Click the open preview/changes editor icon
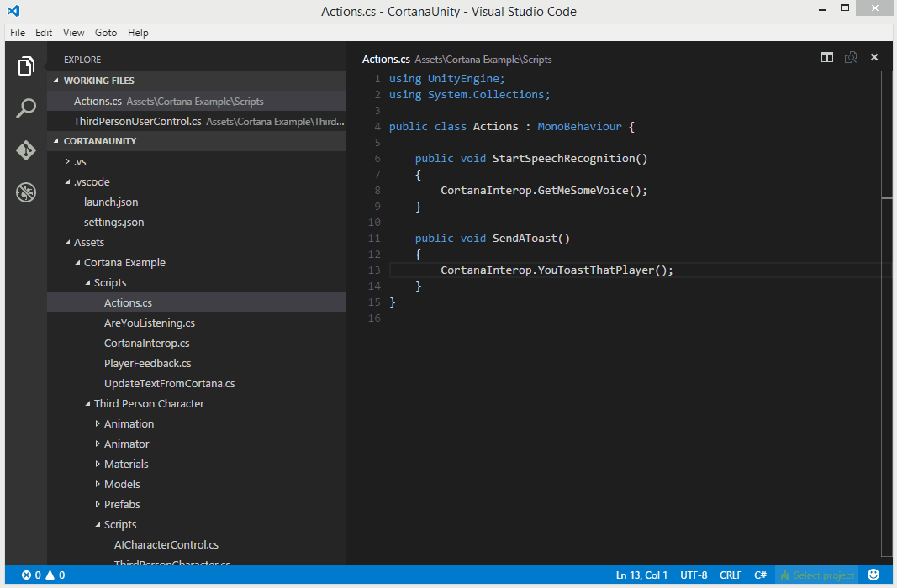 [851, 57]
